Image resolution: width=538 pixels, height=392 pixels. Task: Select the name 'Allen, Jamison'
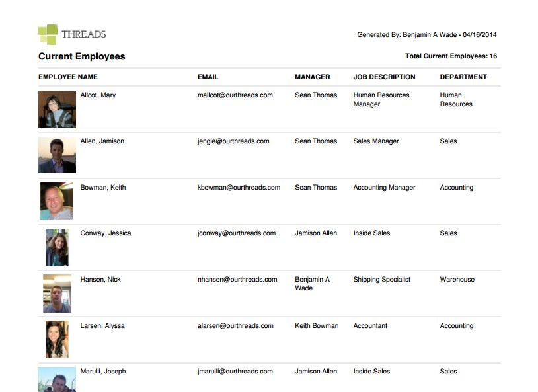[102, 141]
